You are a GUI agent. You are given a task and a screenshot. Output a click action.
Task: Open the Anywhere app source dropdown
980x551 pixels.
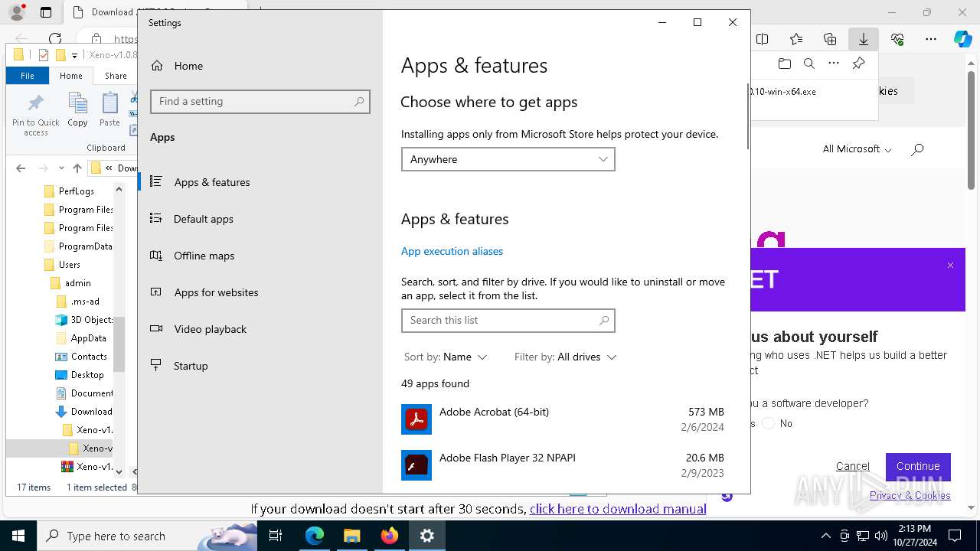click(x=508, y=159)
